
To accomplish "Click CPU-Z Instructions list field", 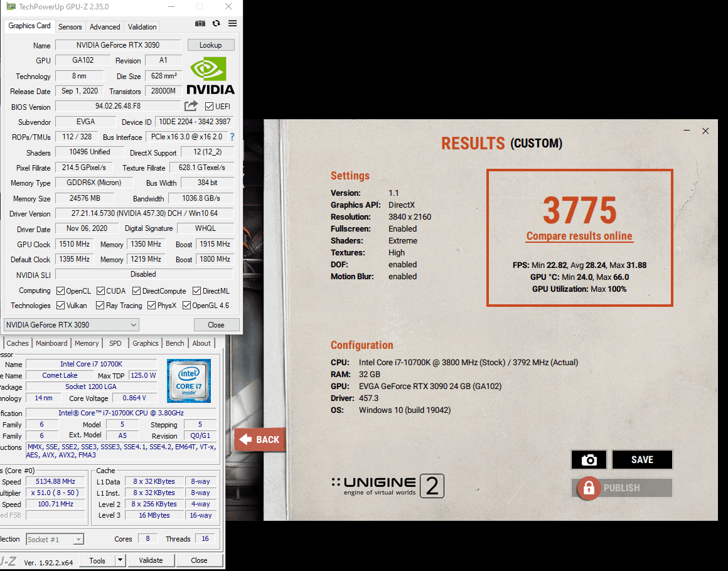I will coord(121,451).
